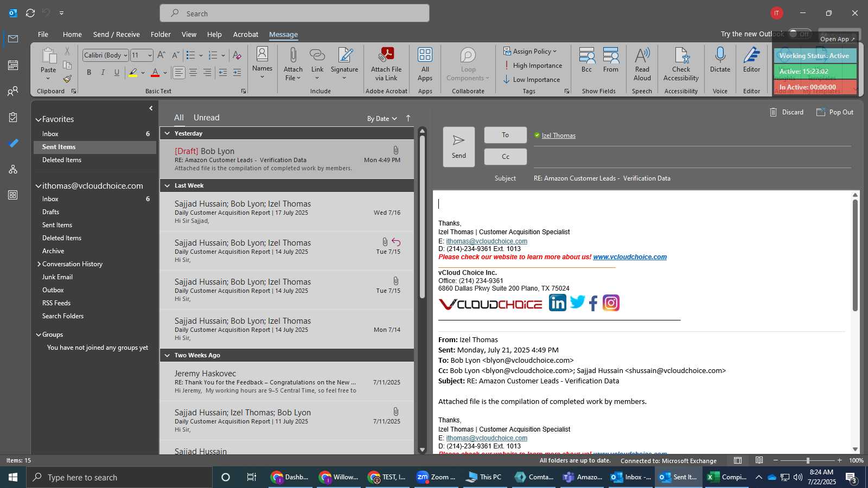The image size is (868, 488).
Task: Click Attach File via Link Adobe icon
Action: coord(387,55)
